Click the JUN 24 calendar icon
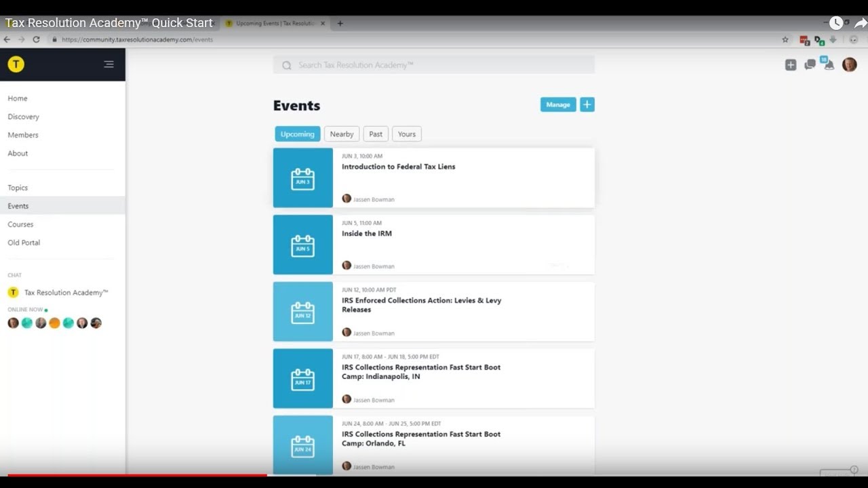The width and height of the screenshot is (868, 488). click(302, 445)
